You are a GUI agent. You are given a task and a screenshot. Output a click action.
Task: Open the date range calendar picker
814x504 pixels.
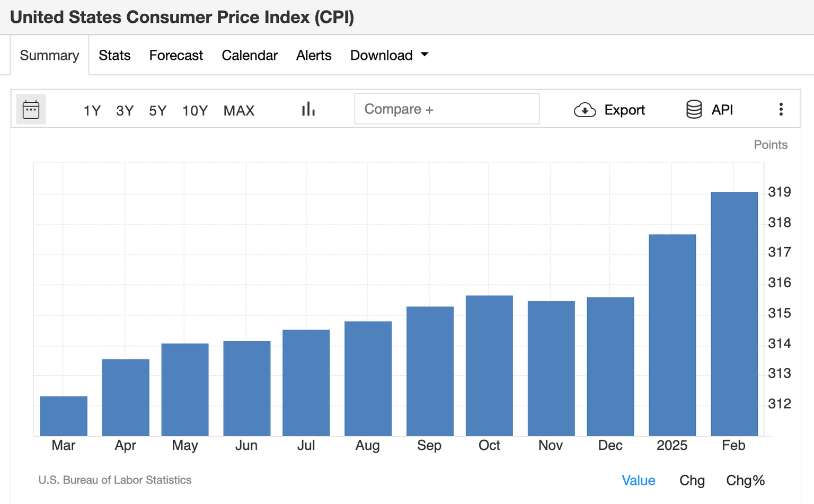[x=30, y=109]
